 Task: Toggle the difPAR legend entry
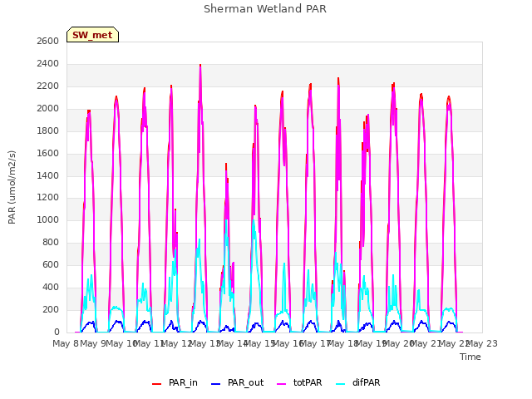[x=357, y=382]
